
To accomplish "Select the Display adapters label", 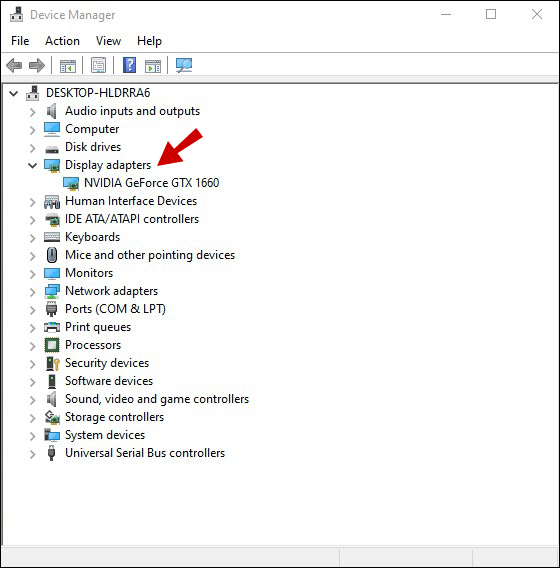I will (x=108, y=165).
